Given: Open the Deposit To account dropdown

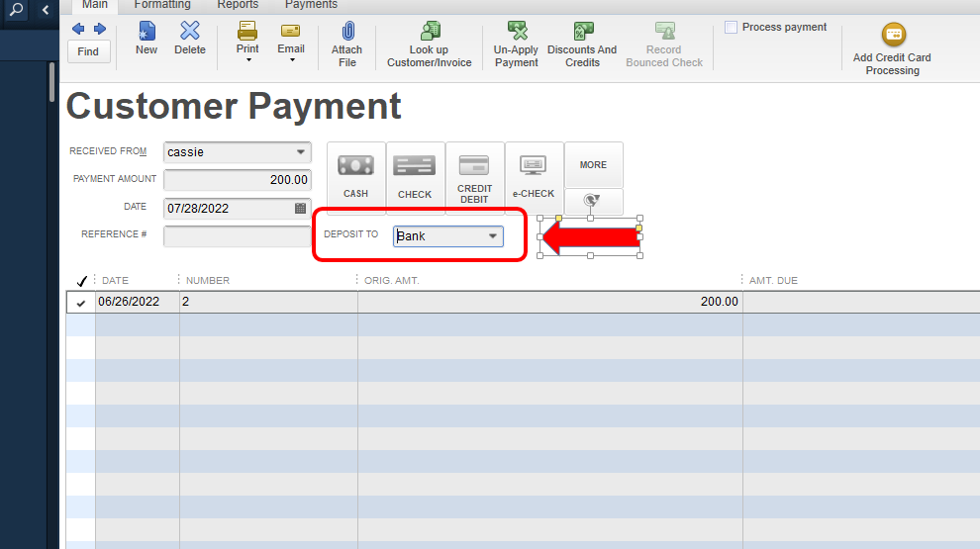Looking at the screenshot, I should click(493, 236).
